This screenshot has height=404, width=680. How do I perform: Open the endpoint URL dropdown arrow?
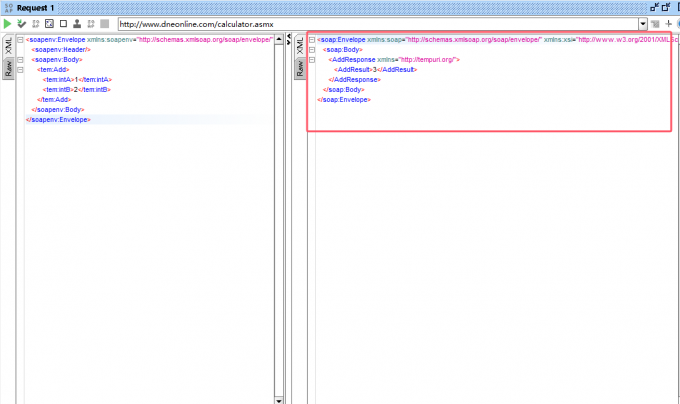click(643, 24)
